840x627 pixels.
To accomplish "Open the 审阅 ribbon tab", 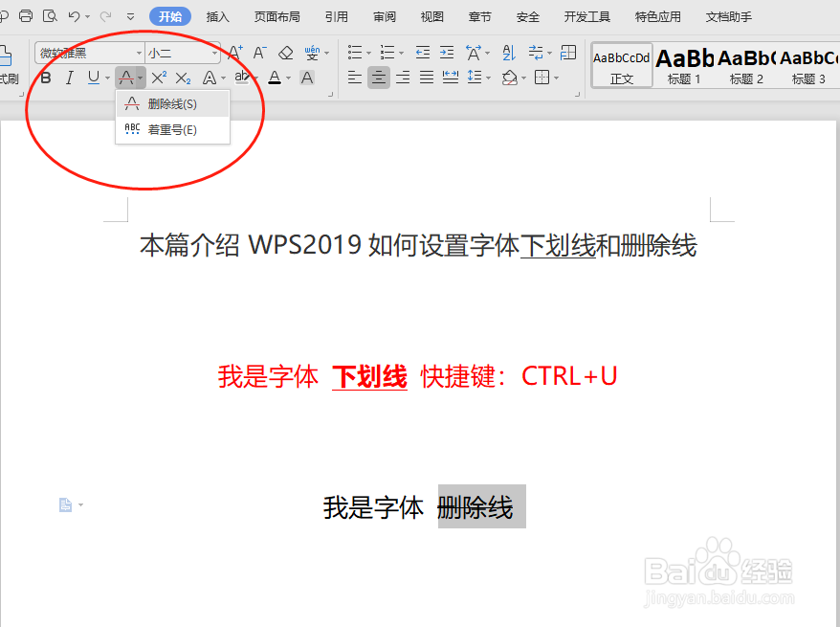I will [x=385, y=17].
